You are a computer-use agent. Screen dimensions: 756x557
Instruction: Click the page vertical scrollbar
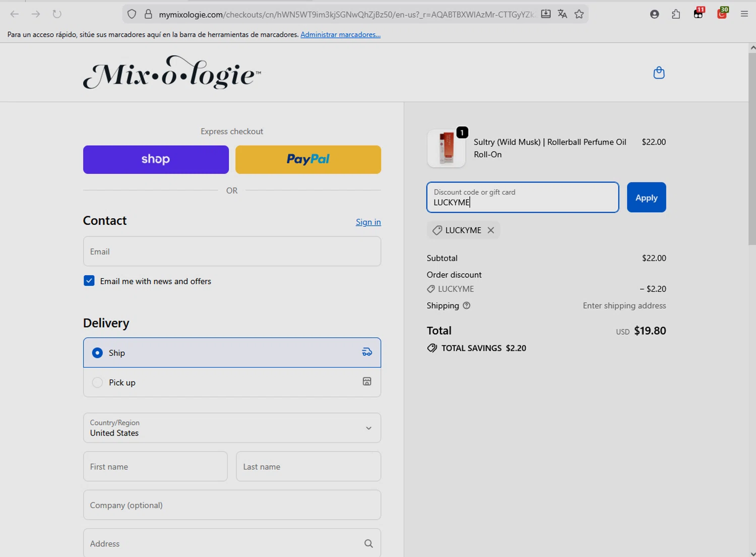click(752, 149)
